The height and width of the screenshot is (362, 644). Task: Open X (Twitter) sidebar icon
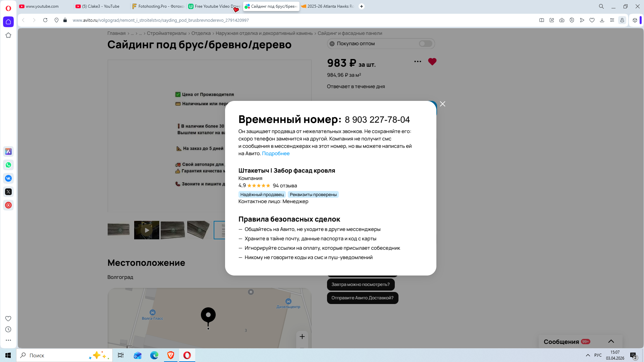[x=8, y=192]
